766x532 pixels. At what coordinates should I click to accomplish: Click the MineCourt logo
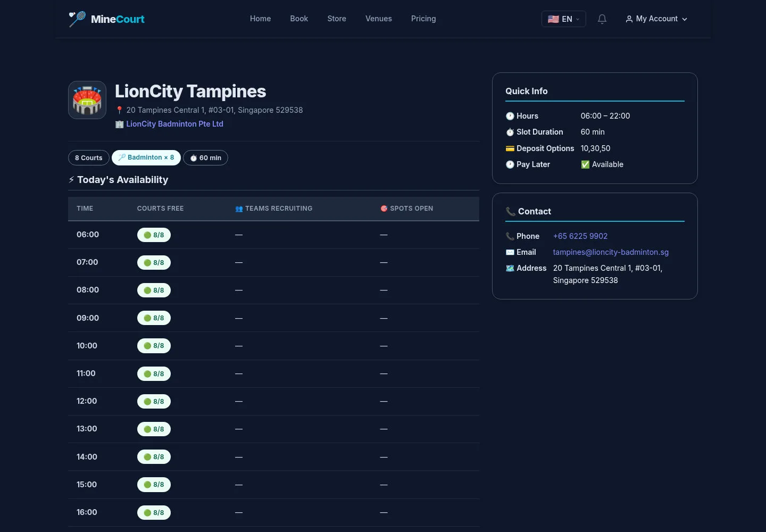point(107,19)
